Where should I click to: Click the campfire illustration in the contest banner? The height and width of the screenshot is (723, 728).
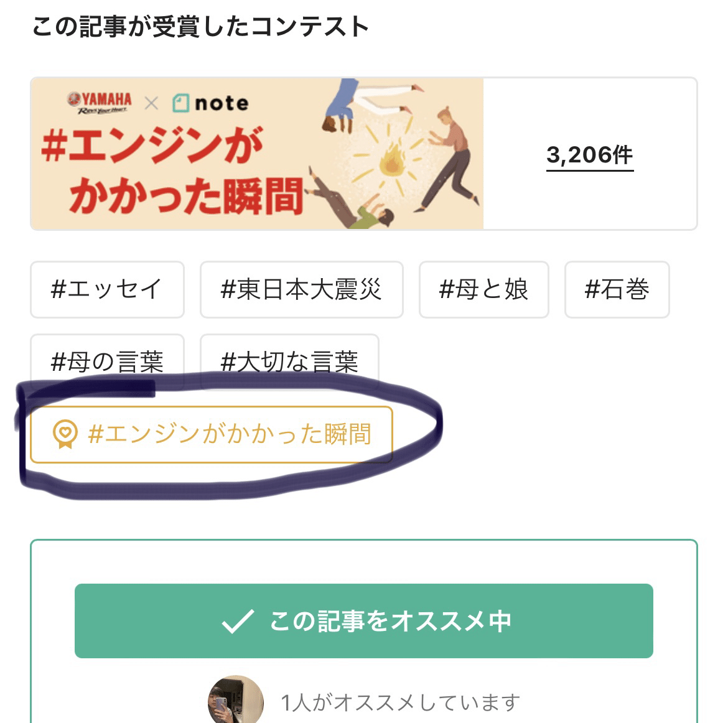tap(393, 160)
